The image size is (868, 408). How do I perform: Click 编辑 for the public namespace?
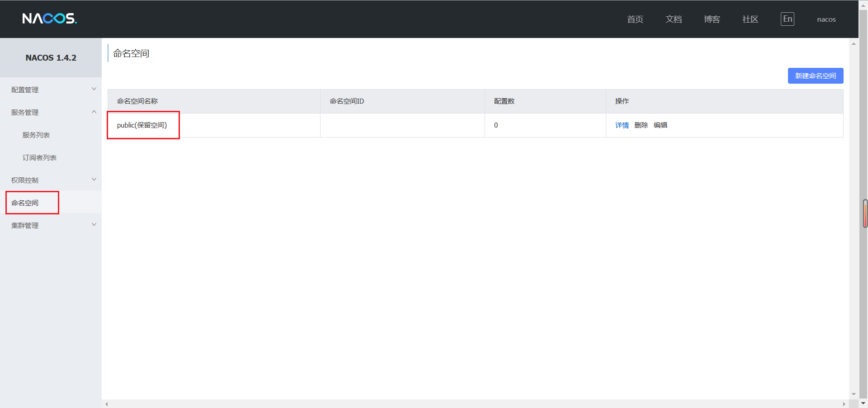point(660,125)
